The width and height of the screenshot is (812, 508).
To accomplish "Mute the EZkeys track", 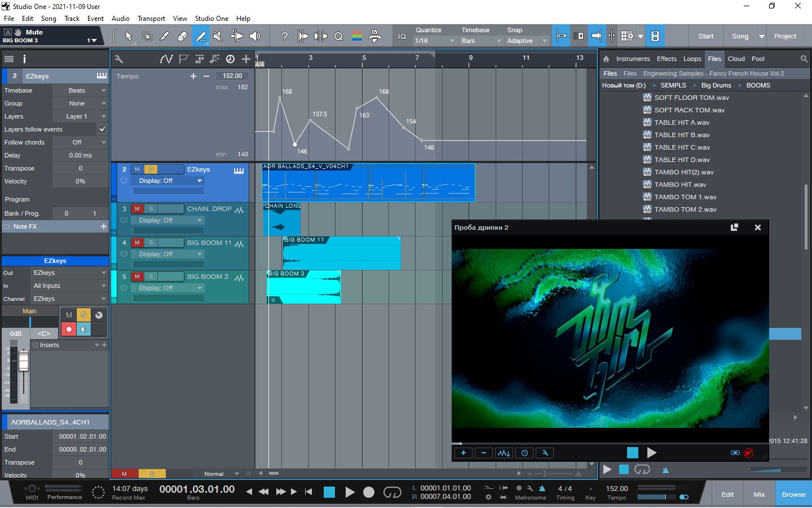I will pos(137,169).
